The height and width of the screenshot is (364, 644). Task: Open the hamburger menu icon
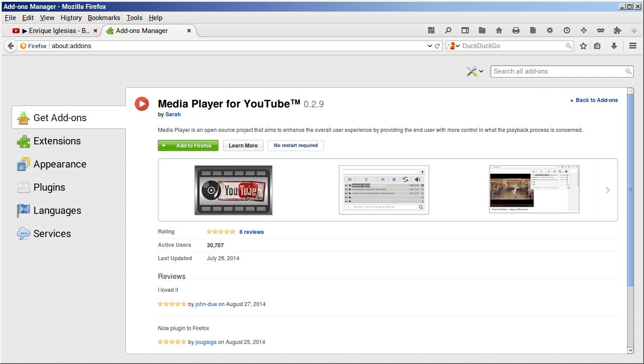click(632, 46)
